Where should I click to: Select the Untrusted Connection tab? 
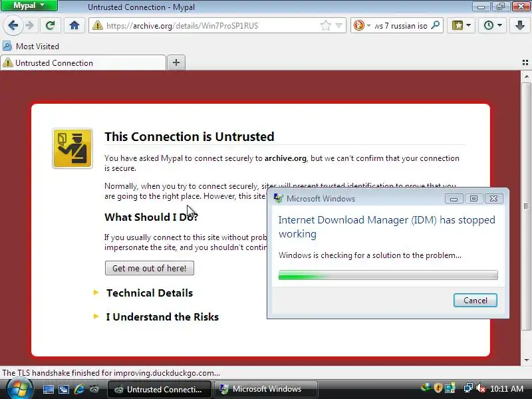coord(84,63)
